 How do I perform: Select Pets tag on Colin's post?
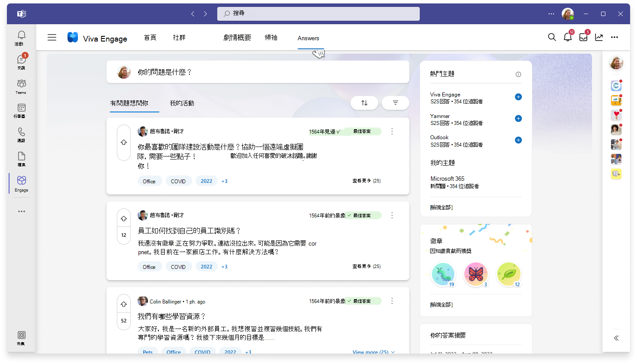point(148,351)
